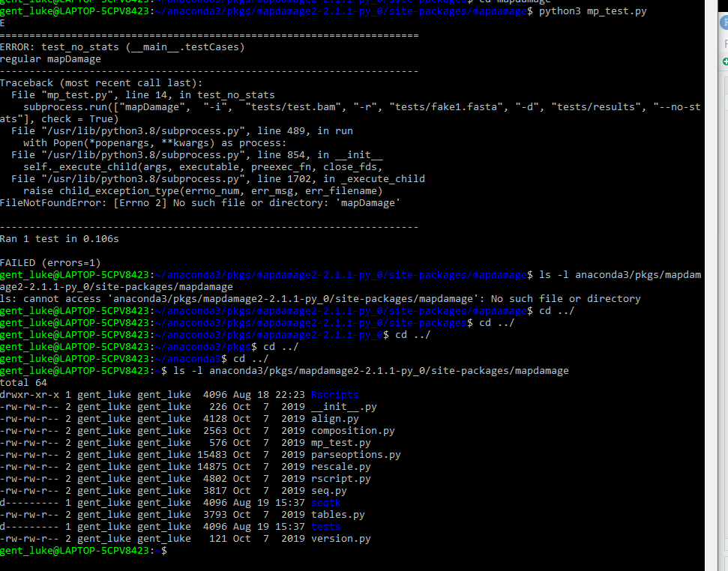Image resolution: width=728 pixels, height=571 pixels.
Task: Click the 'python3 mp_test.py' command text
Action: click(x=592, y=10)
